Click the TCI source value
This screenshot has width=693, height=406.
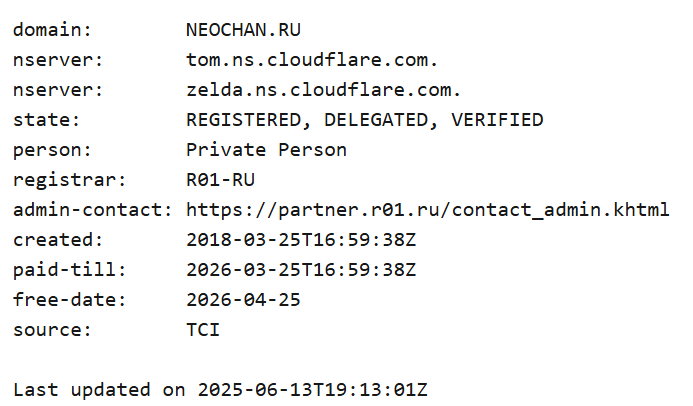coord(203,330)
